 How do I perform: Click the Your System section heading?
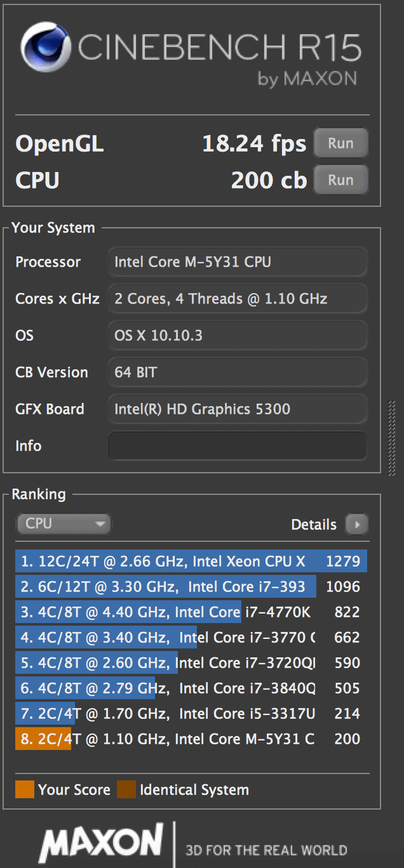pyautogui.click(x=53, y=228)
